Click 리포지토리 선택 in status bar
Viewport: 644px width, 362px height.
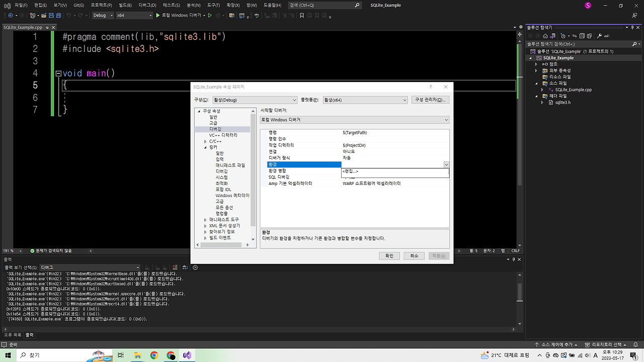(606, 344)
